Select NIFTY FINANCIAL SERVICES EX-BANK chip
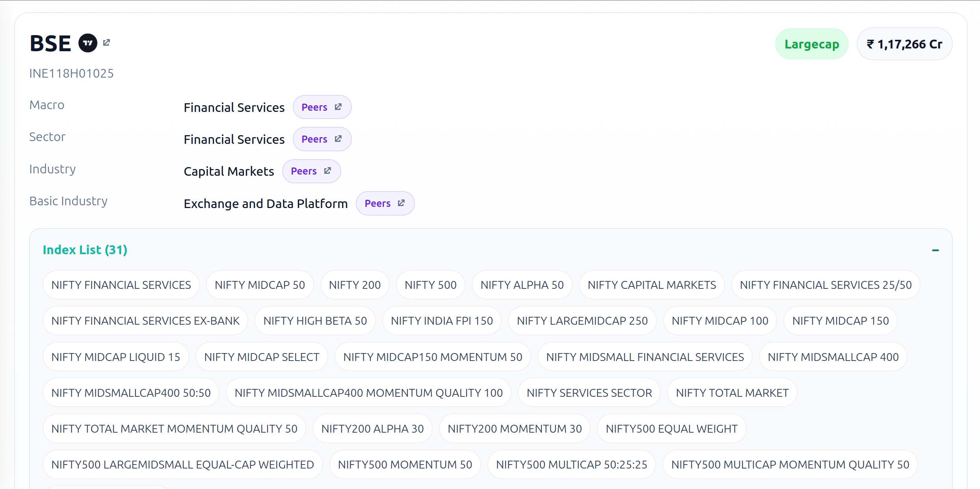The width and height of the screenshot is (980, 489). [145, 321]
